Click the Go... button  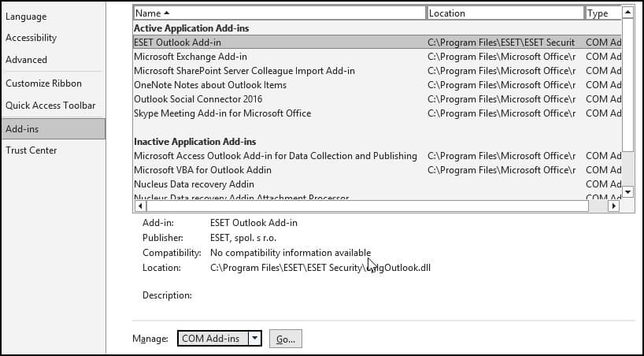pos(286,339)
